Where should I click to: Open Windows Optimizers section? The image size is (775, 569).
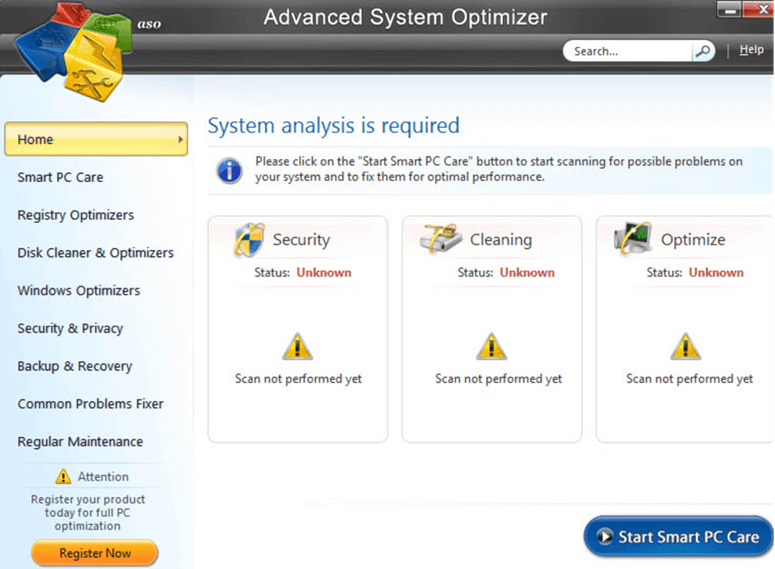click(79, 291)
